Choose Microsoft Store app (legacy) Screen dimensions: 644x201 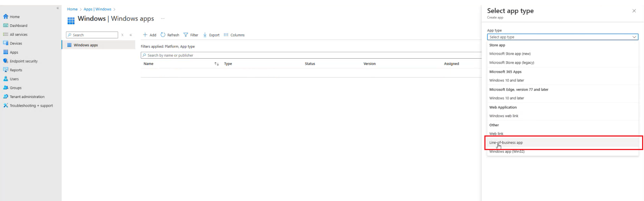(x=563, y=62)
